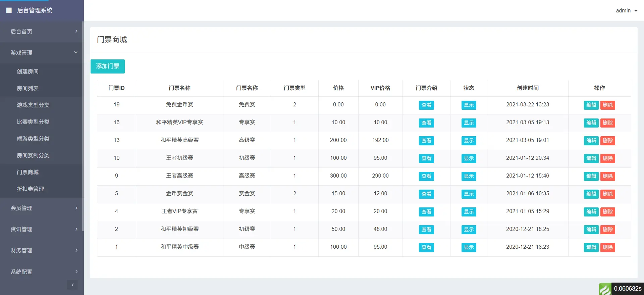Click the green leaf debug icon
This screenshot has width=644, height=295.
click(605, 289)
